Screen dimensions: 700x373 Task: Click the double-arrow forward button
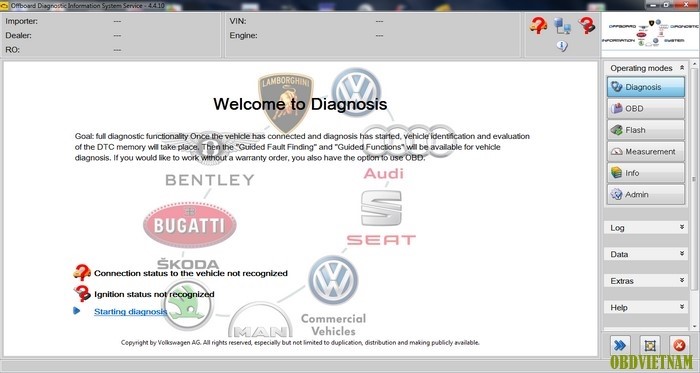[620, 345]
